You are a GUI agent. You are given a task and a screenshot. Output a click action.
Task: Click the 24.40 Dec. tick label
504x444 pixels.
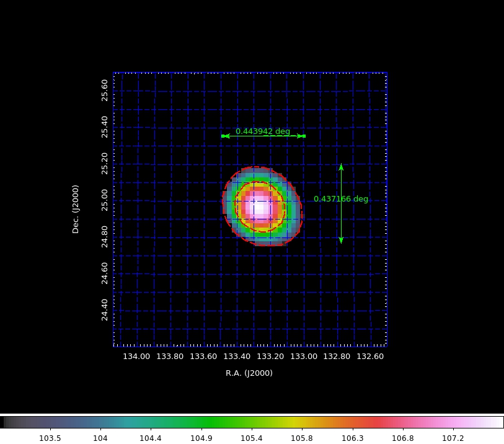[105, 310]
